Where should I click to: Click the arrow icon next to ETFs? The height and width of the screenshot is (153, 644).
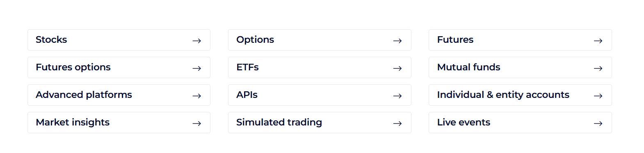pyautogui.click(x=397, y=68)
